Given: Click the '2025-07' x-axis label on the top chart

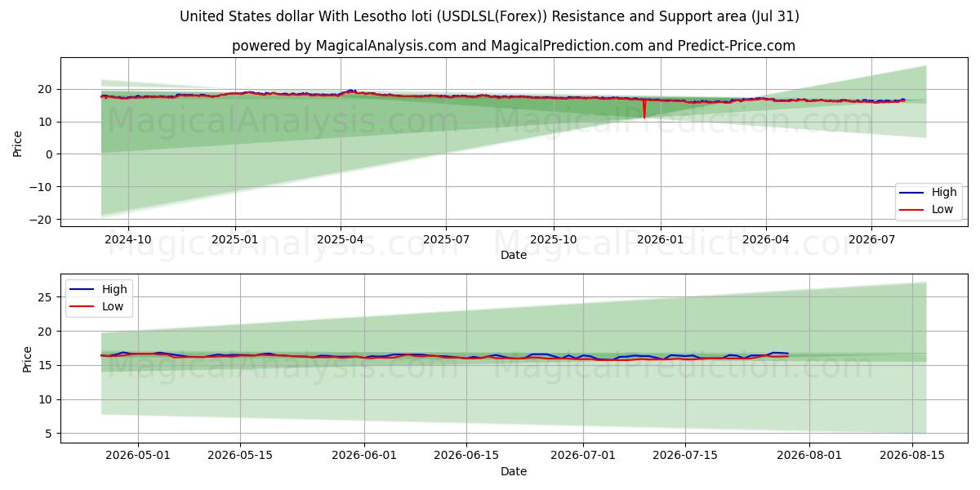Looking at the screenshot, I should [446, 240].
